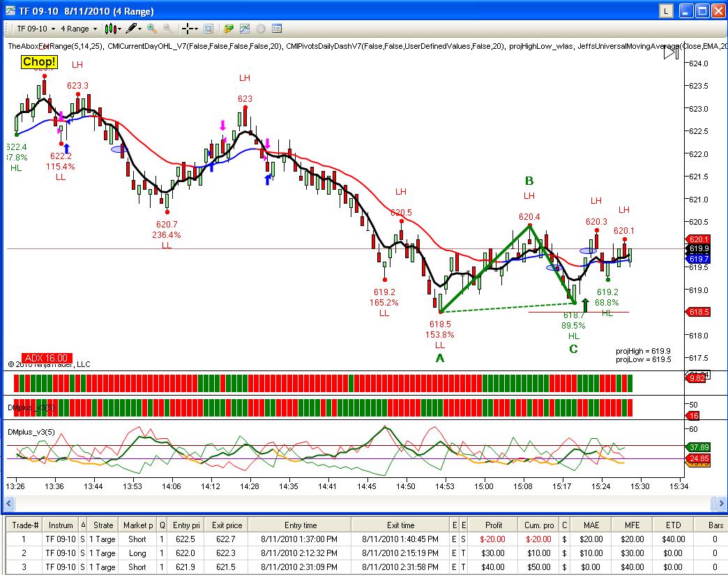This screenshot has height=577, width=728.
Task: Select the 622.7 exit price cell
Action: (226, 539)
